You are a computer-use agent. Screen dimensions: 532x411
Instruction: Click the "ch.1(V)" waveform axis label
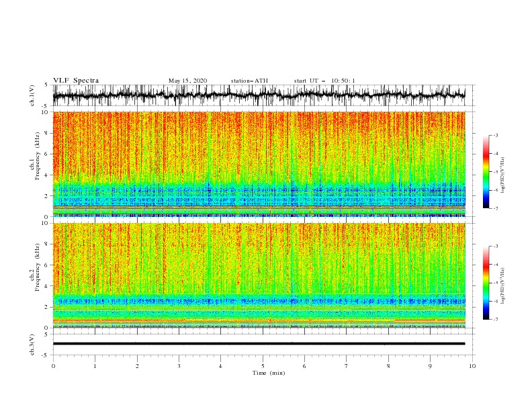click(32, 95)
